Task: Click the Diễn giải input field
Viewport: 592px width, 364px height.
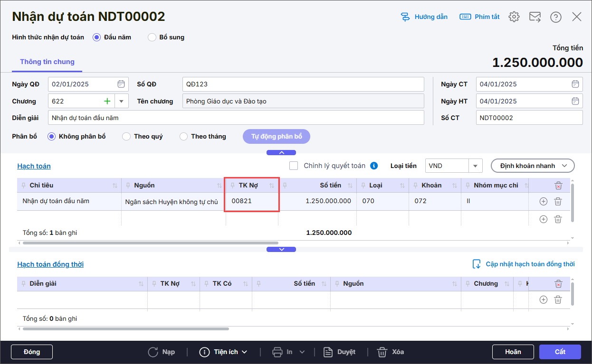Action: coord(236,118)
